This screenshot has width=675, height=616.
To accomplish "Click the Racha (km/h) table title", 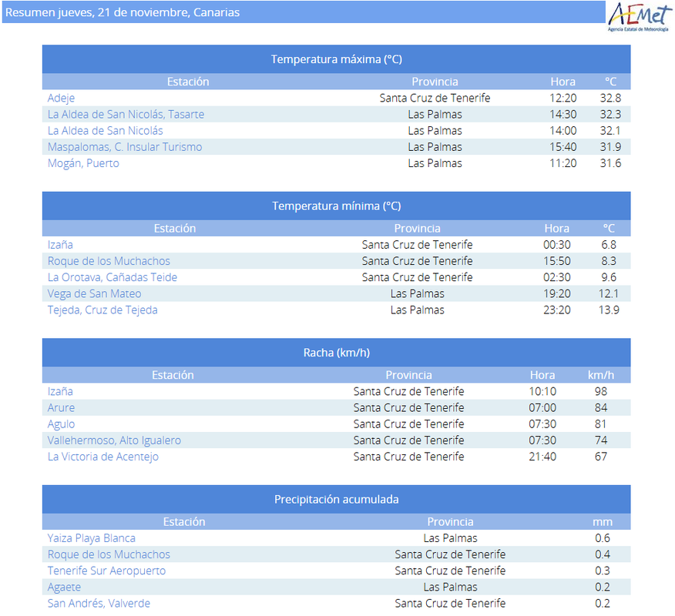I will tap(336, 353).
